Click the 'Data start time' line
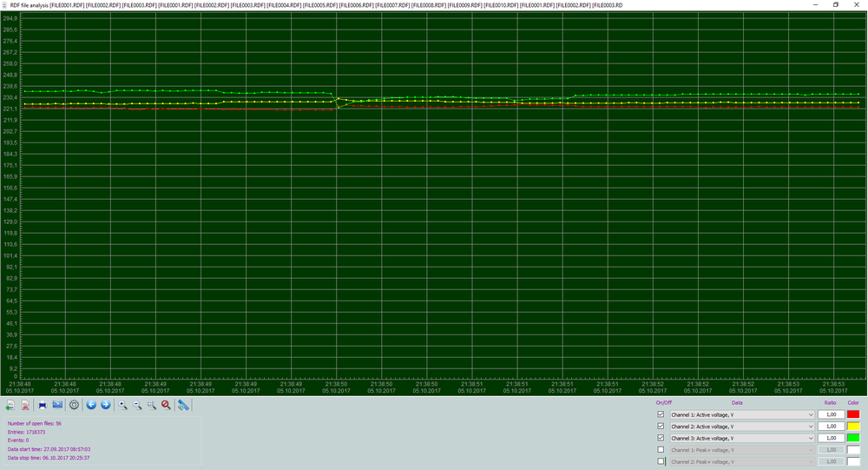This screenshot has height=470, width=868. (49, 449)
